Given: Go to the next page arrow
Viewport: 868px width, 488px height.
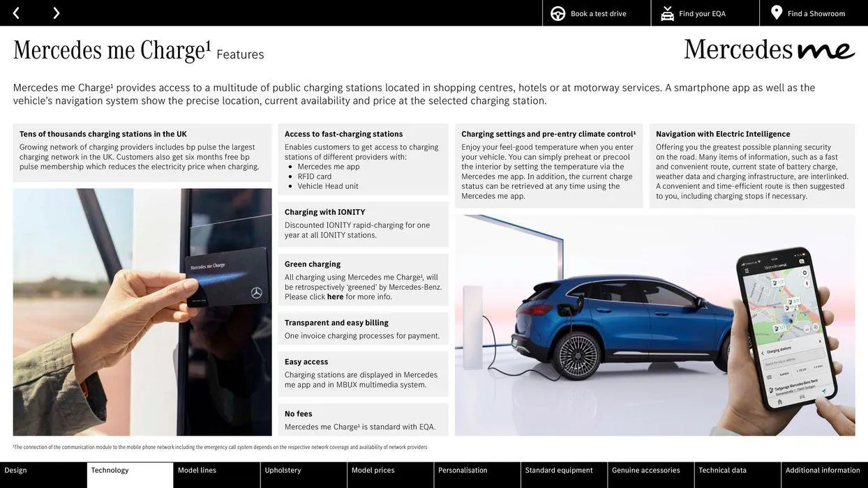Looking at the screenshot, I should coord(56,13).
